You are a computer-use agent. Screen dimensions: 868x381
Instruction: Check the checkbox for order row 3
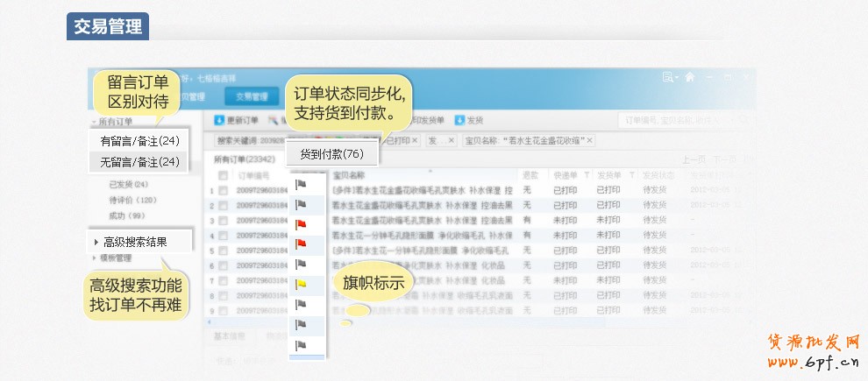point(223,221)
